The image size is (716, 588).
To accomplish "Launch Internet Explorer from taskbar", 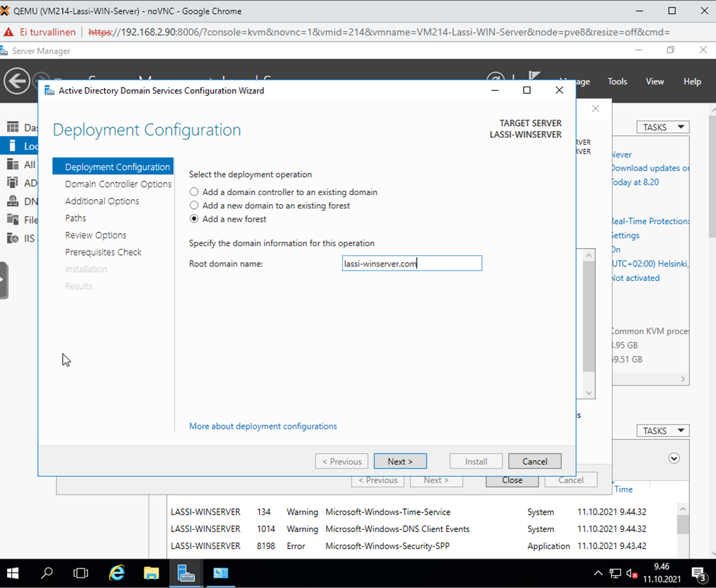I will click(x=117, y=573).
